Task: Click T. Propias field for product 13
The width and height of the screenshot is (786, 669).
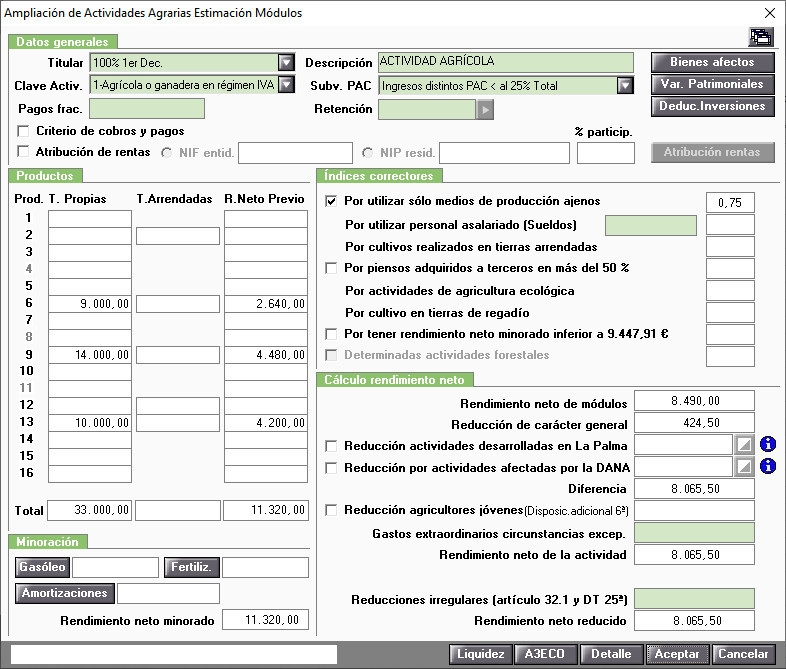Action: point(90,423)
